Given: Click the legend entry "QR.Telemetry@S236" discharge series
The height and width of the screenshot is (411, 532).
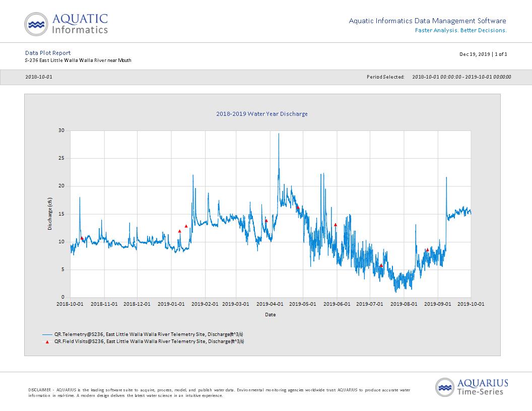Looking at the screenshot, I should (149, 335).
